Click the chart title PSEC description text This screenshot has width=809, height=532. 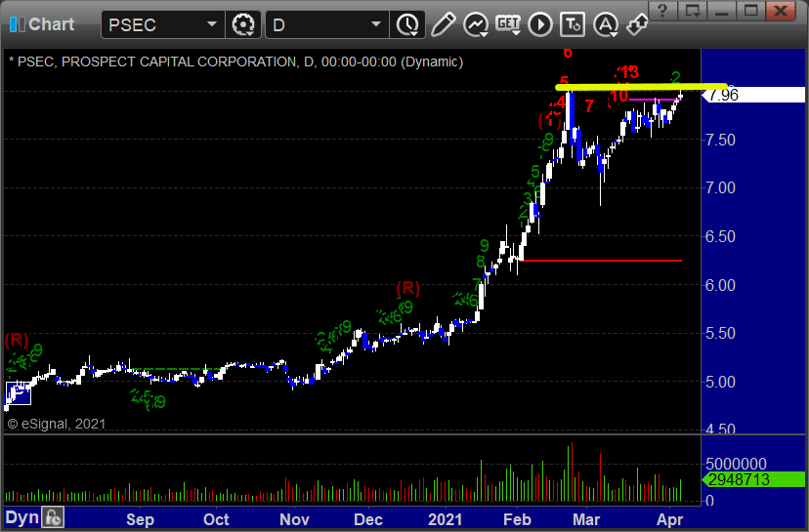tap(235, 61)
